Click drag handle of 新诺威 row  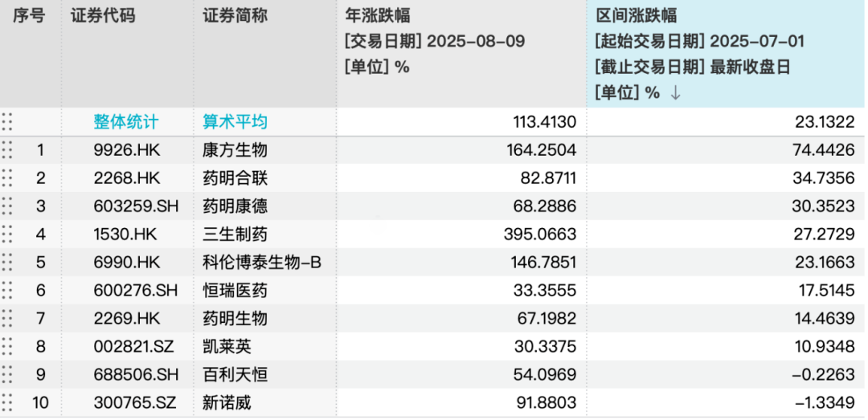[x=7, y=403]
